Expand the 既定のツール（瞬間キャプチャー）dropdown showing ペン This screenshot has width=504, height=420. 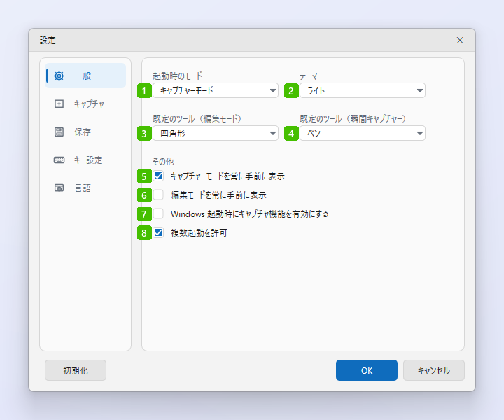click(x=363, y=133)
